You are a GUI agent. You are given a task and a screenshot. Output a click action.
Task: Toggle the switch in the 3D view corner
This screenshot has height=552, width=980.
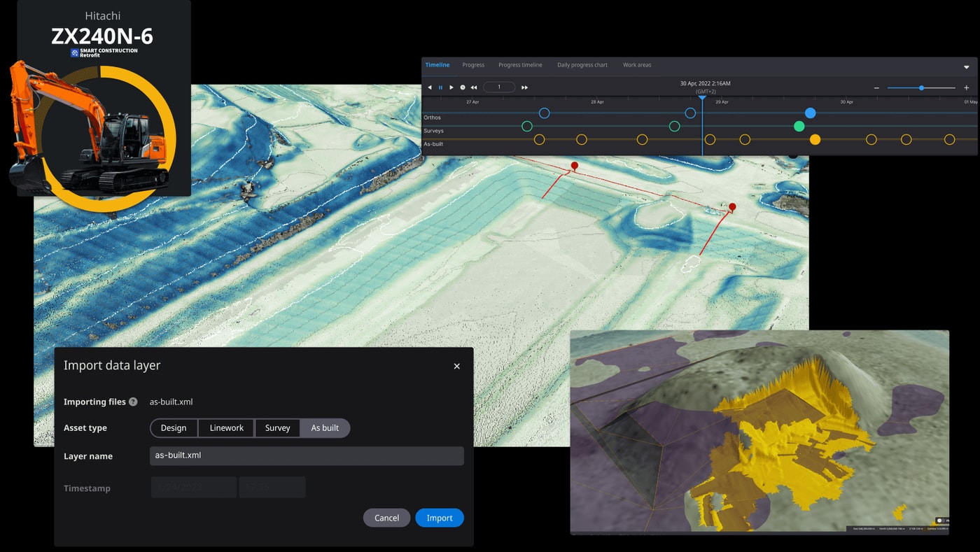click(941, 521)
